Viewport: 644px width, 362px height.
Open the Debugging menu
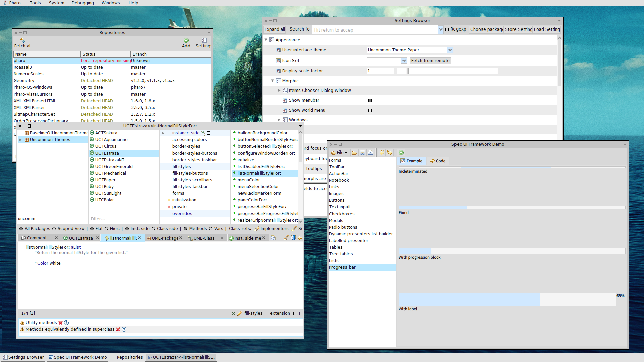pyautogui.click(x=83, y=3)
